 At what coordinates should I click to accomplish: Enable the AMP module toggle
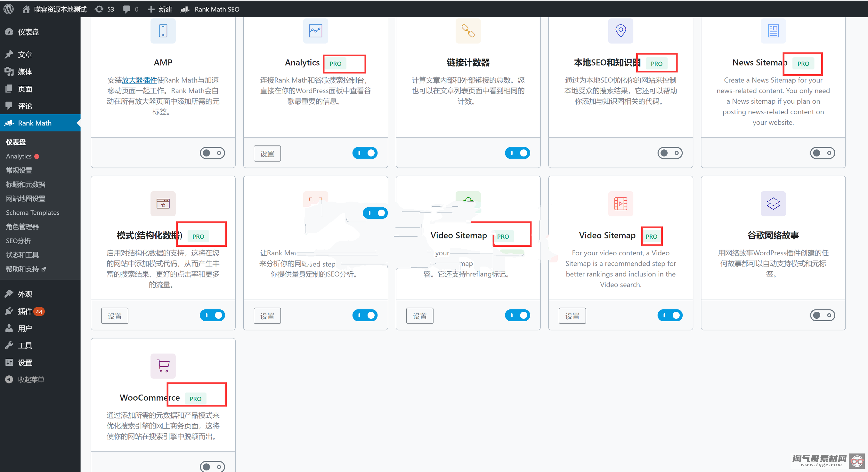click(212, 153)
